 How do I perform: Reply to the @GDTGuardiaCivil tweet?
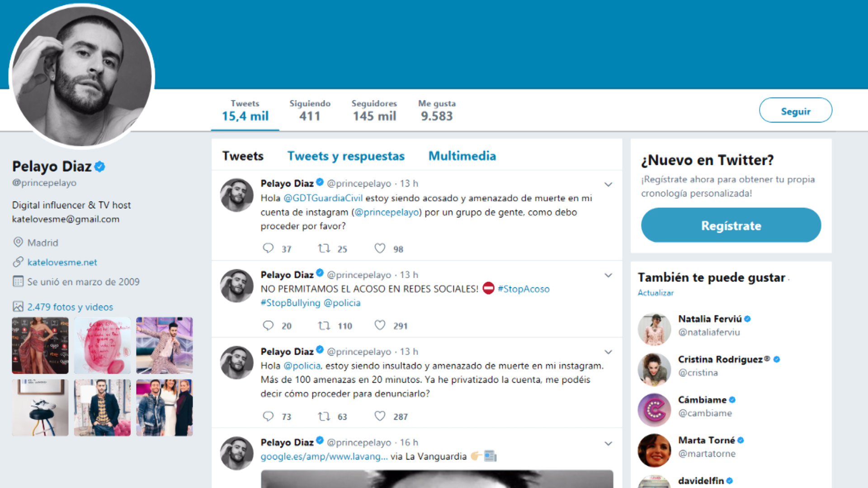[x=268, y=249]
